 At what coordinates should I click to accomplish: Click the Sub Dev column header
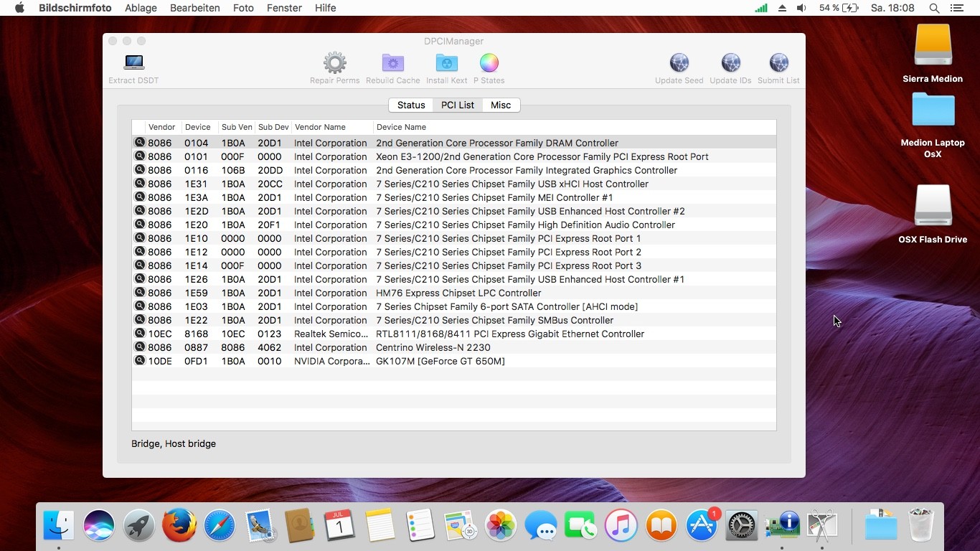273,127
